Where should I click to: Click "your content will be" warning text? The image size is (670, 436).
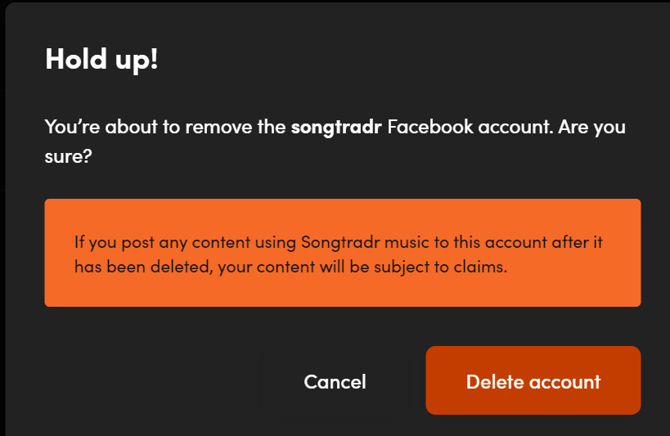point(302,267)
